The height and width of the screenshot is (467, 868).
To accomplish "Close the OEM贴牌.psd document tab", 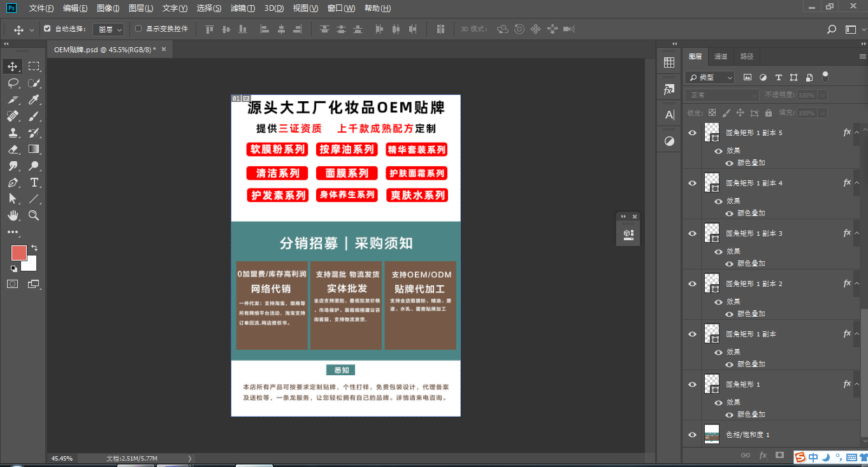I will point(164,49).
